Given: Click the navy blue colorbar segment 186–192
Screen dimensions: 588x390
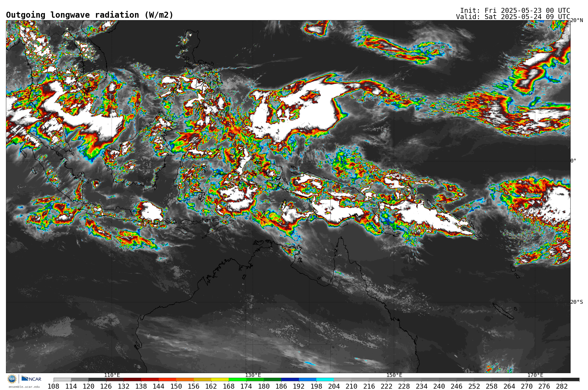Looking at the screenshot, I should pyautogui.click(x=290, y=380).
